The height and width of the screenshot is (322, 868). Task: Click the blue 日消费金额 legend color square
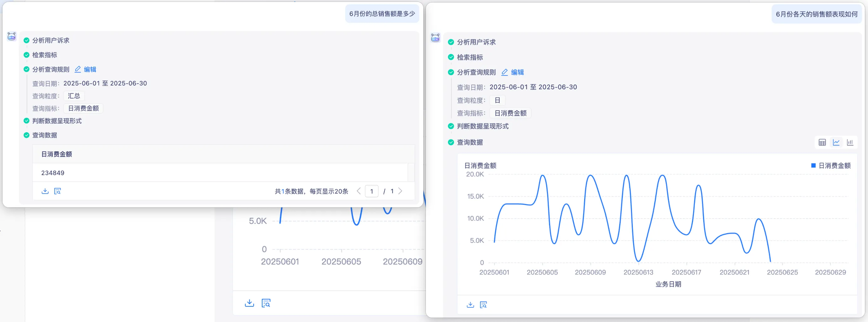coord(813,166)
